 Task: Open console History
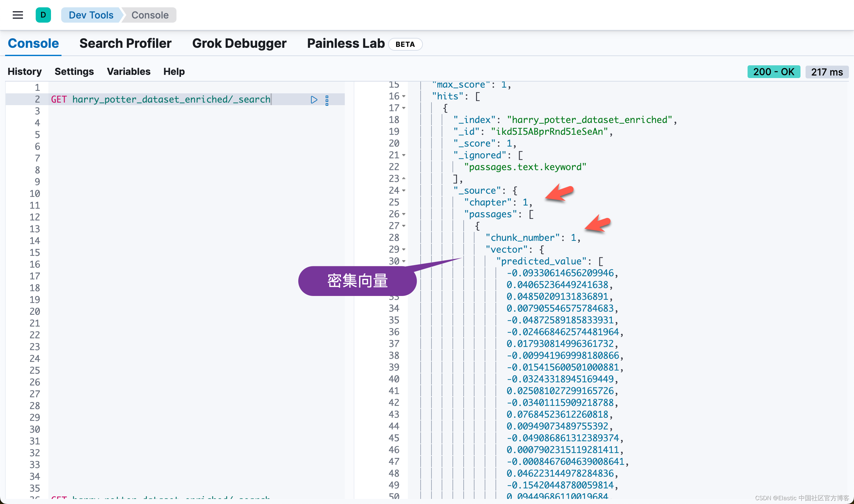[25, 72]
